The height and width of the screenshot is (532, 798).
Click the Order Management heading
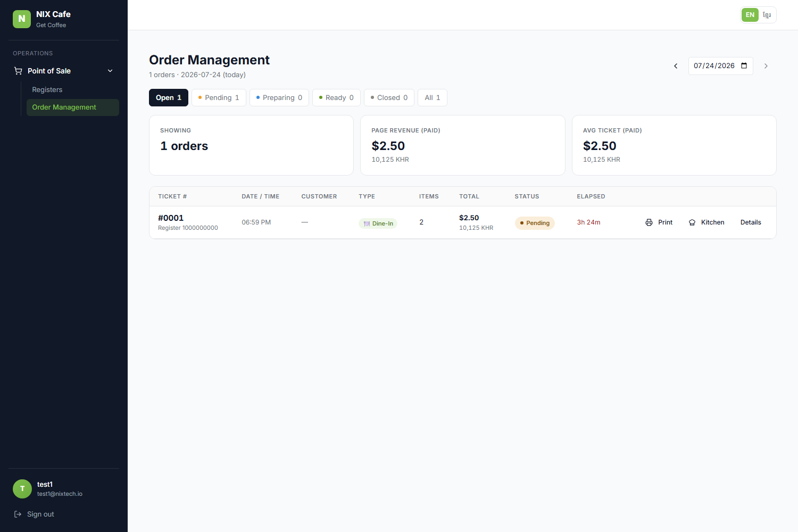[x=209, y=60]
